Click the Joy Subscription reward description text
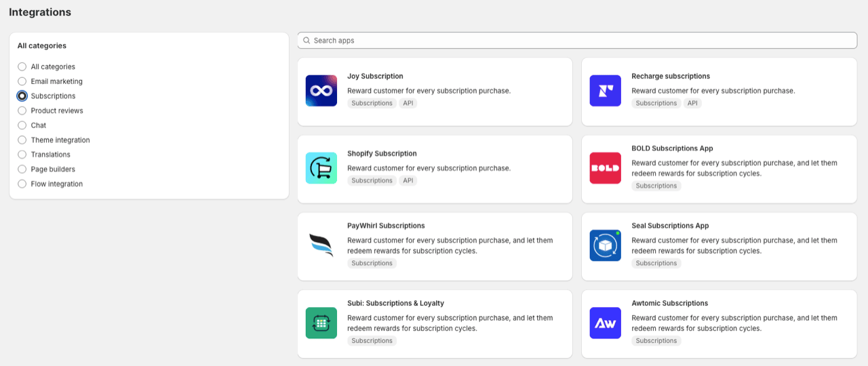Screen dimensions: 868x366 tap(429, 91)
